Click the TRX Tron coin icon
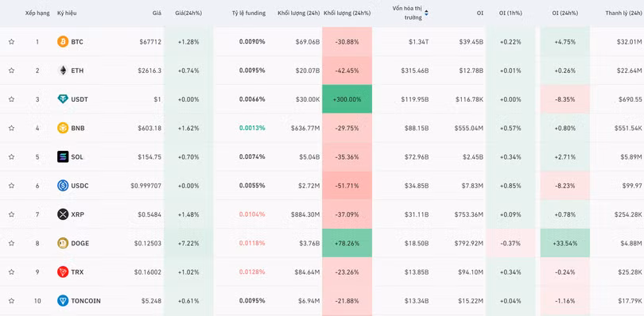Image resolution: width=644 pixels, height=316 pixels. pos(63,272)
